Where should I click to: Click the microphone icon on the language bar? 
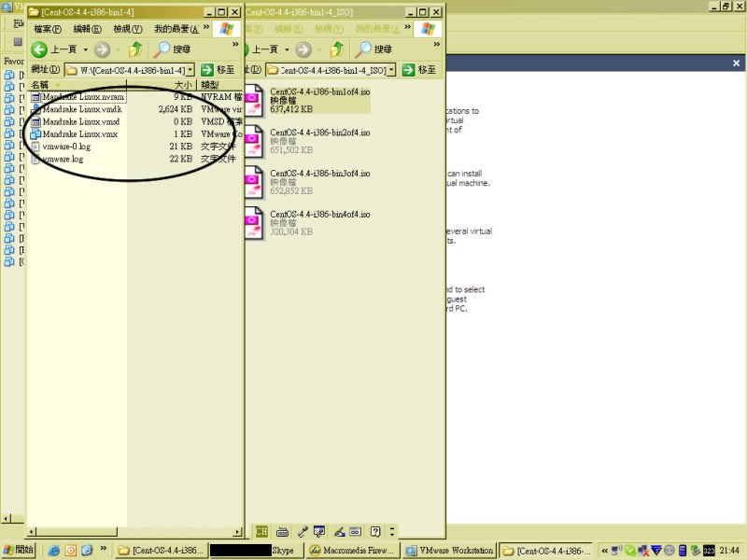point(302,531)
